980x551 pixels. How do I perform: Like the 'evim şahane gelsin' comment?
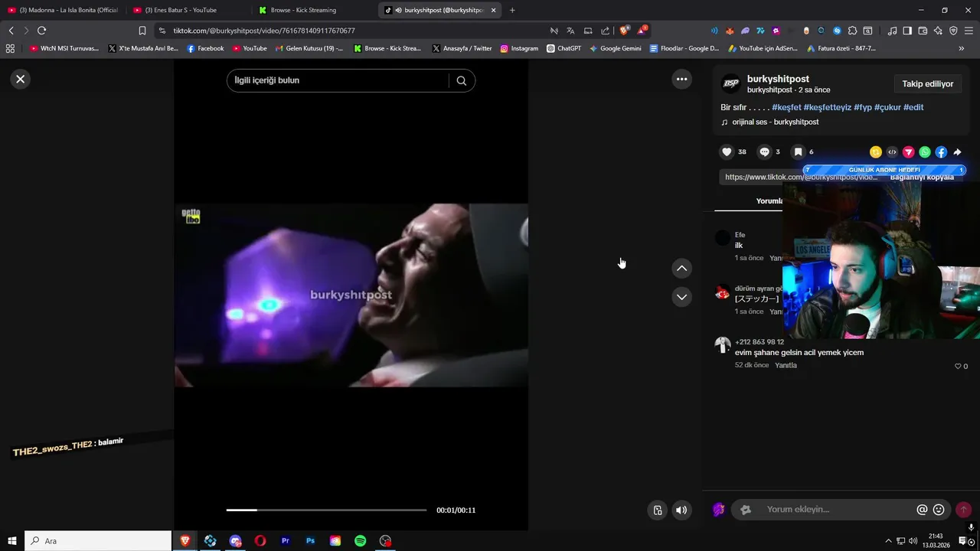click(x=958, y=367)
